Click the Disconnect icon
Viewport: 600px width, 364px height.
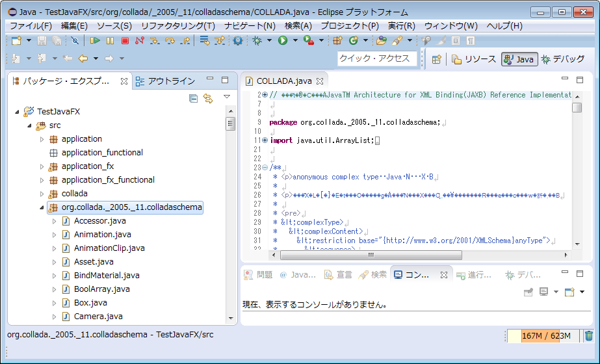pos(140,40)
